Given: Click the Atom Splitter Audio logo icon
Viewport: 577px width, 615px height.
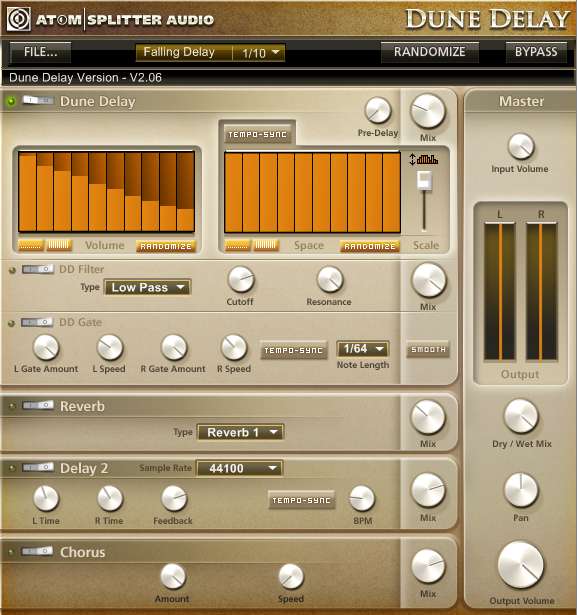Looking at the screenshot, I should [x=18, y=19].
